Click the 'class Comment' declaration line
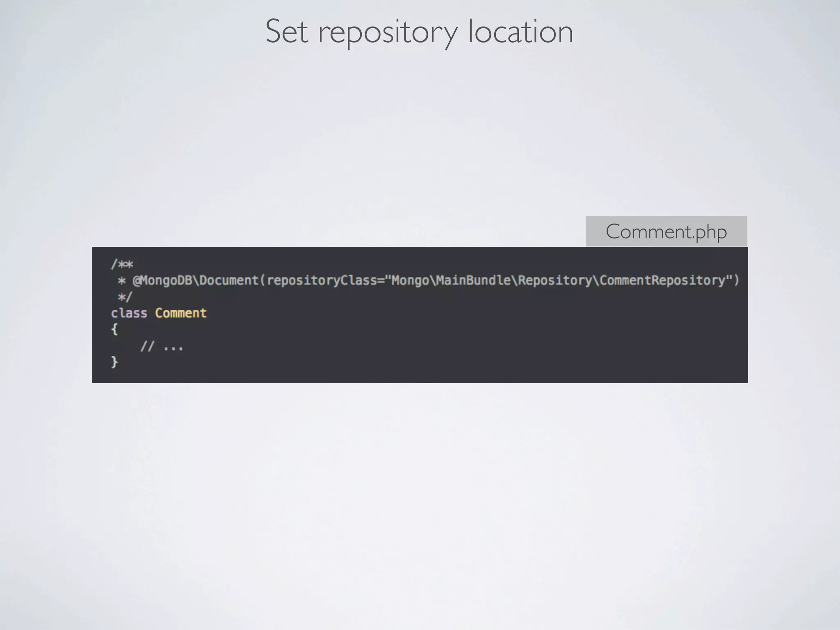The image size is (840, 630). 159,313
